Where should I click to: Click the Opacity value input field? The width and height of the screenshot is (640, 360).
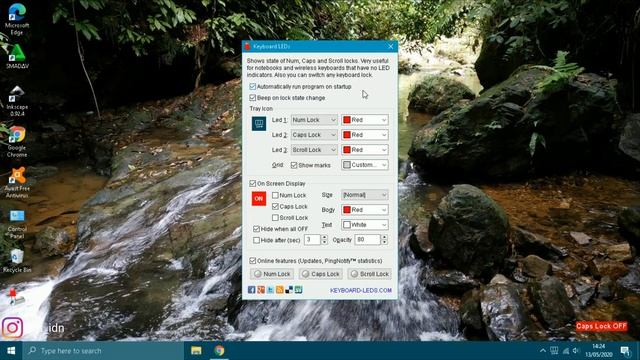tap(367, 240)
